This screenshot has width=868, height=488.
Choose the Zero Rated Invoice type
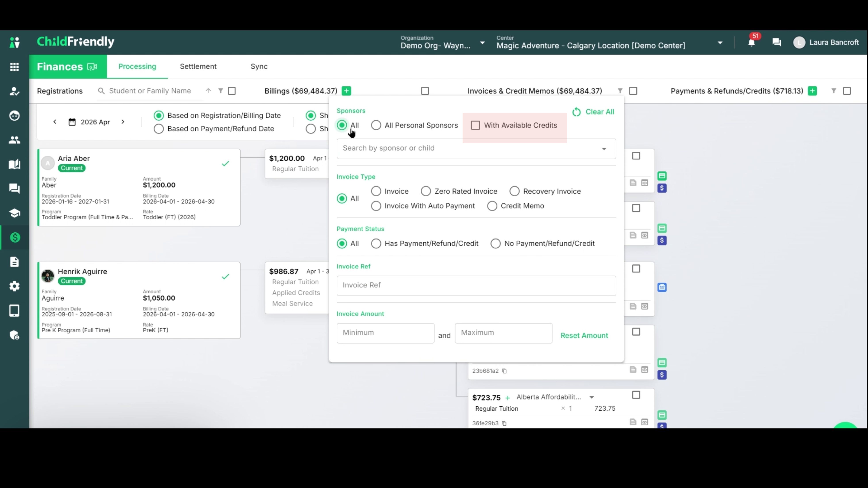point(426,191)
